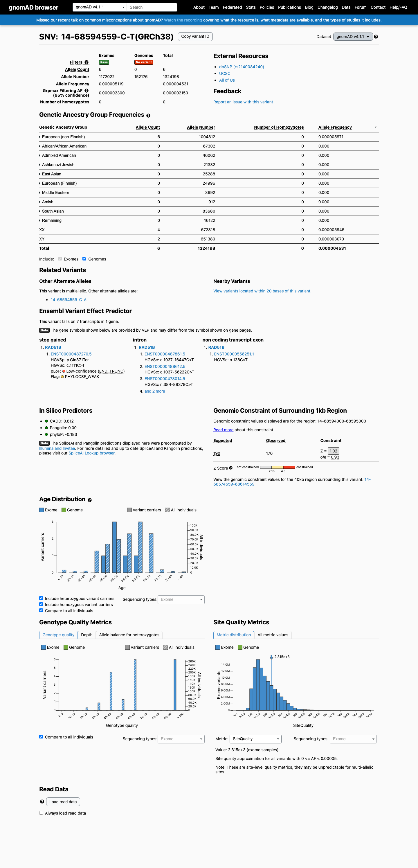The height and width of the screenshot is (868, 418).
Task: Expand the European (non-Finnish) ancestry row
Action: click(x=62, y=137)
